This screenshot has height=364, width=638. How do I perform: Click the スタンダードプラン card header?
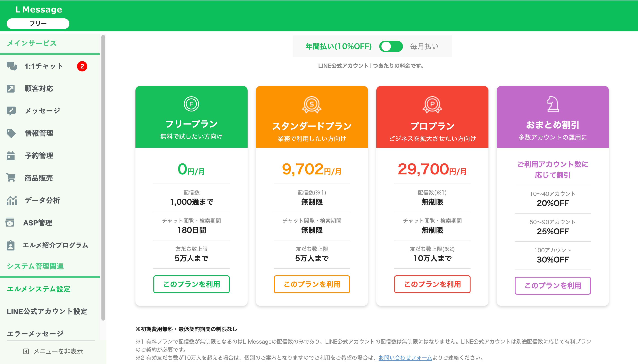point(312,117)
